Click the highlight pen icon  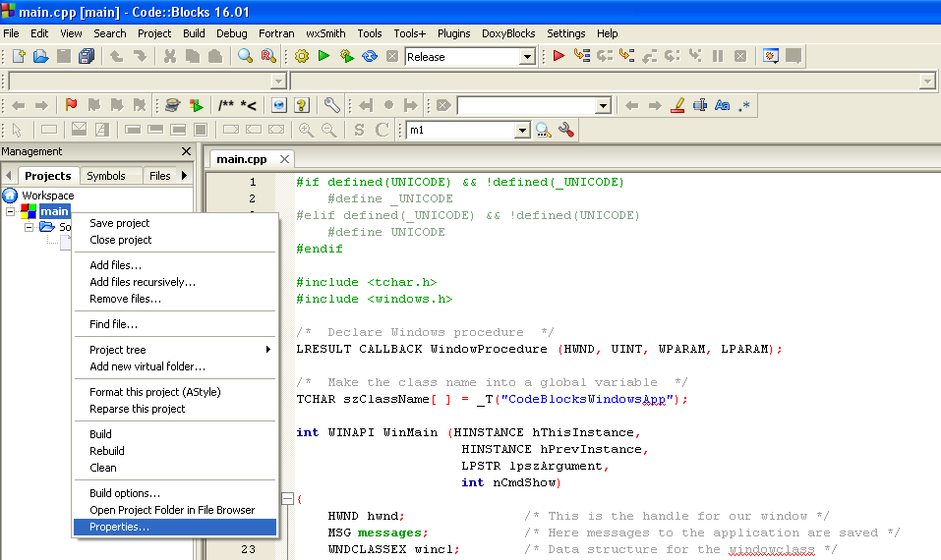tap(677, 105)
